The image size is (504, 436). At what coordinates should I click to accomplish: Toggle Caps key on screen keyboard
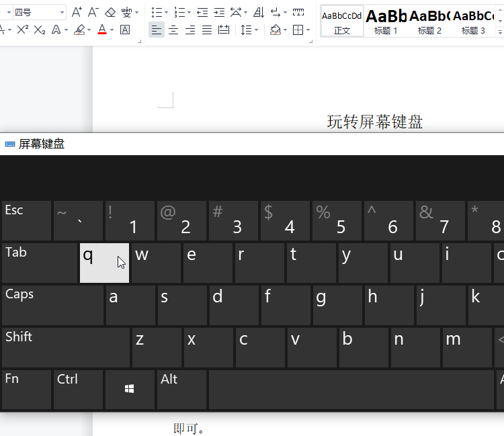click(x=52, y=304)
